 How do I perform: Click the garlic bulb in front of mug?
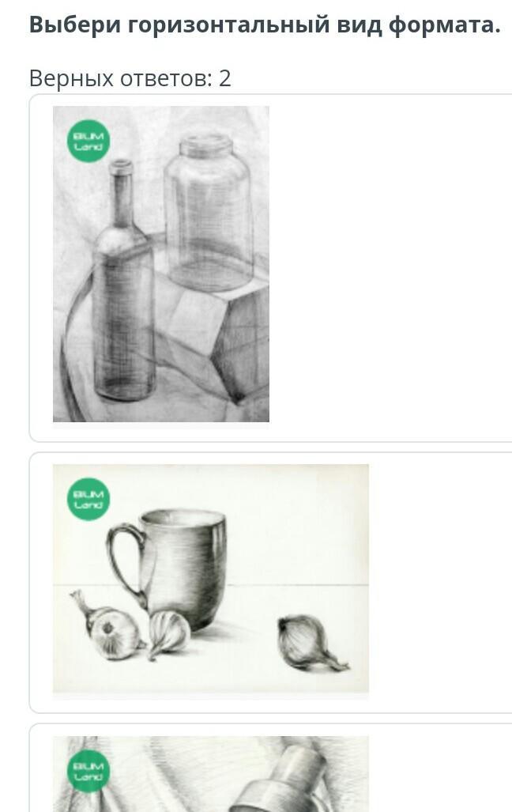pyautogui.click(x=169, y=633)
